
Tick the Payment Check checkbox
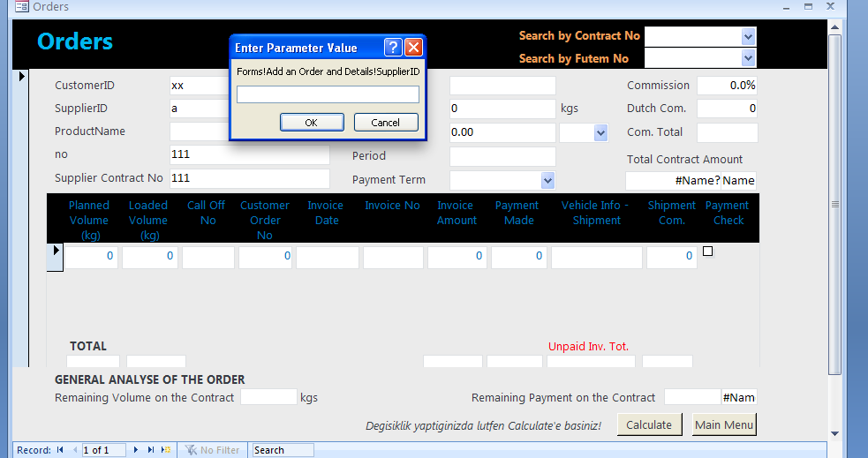707,252
